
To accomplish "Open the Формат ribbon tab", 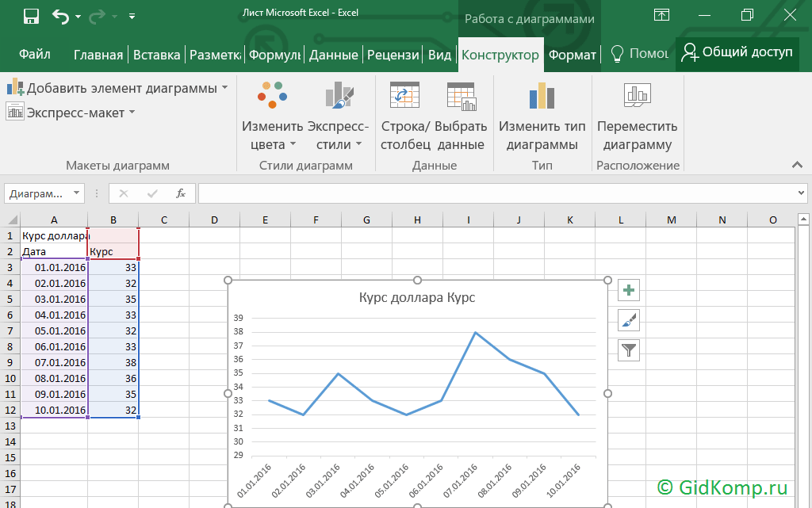I will click(572, 55).
